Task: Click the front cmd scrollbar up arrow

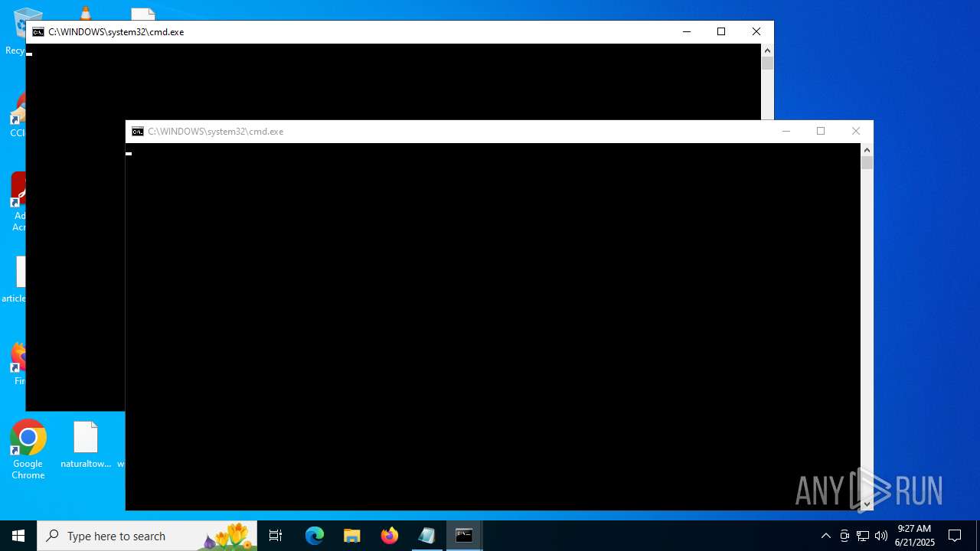Action: (x=867, y=150)
